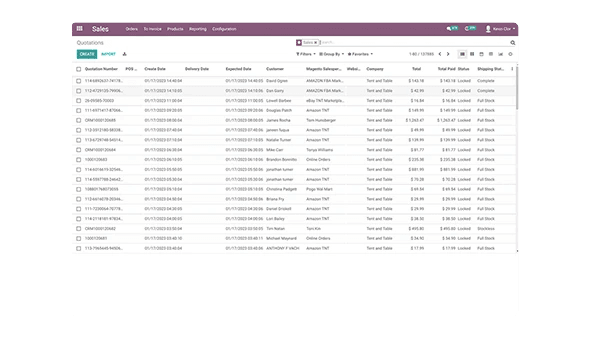Click the CREATE button
The height and width of the screenshot is (360, 590).
point(87,54)
